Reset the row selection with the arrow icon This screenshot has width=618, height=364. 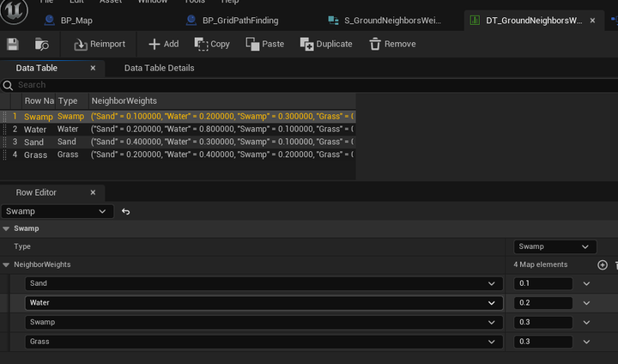point(126,211)
